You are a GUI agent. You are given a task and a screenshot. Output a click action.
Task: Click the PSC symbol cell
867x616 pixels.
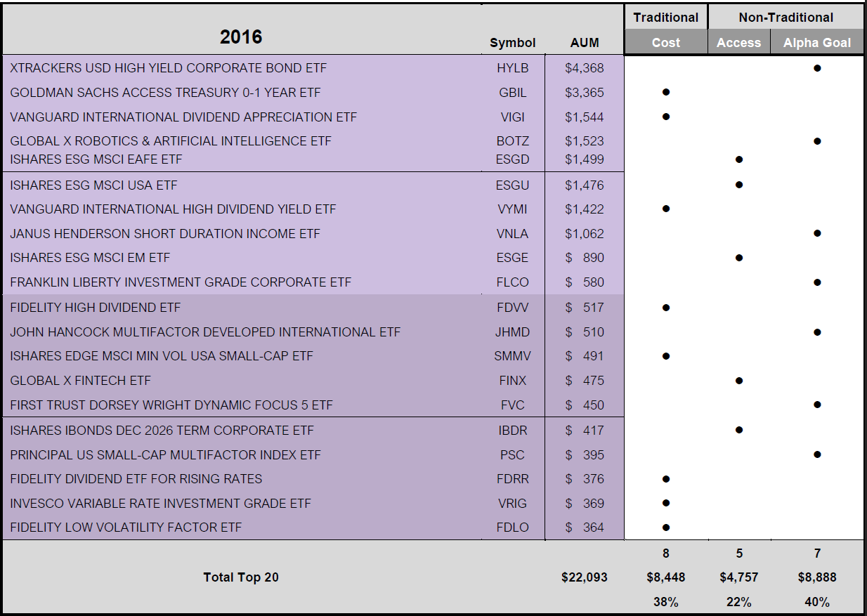pyautogui.click(x=512, y=455)
